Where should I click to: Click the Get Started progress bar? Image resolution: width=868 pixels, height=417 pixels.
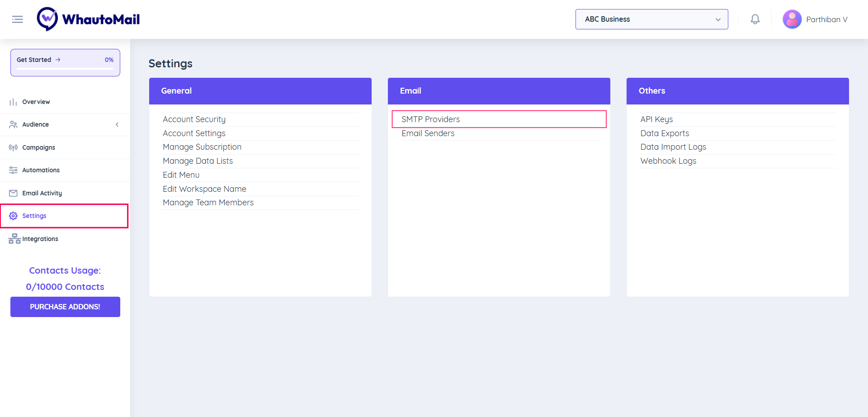pyautogui.click(x=65, y=62)
